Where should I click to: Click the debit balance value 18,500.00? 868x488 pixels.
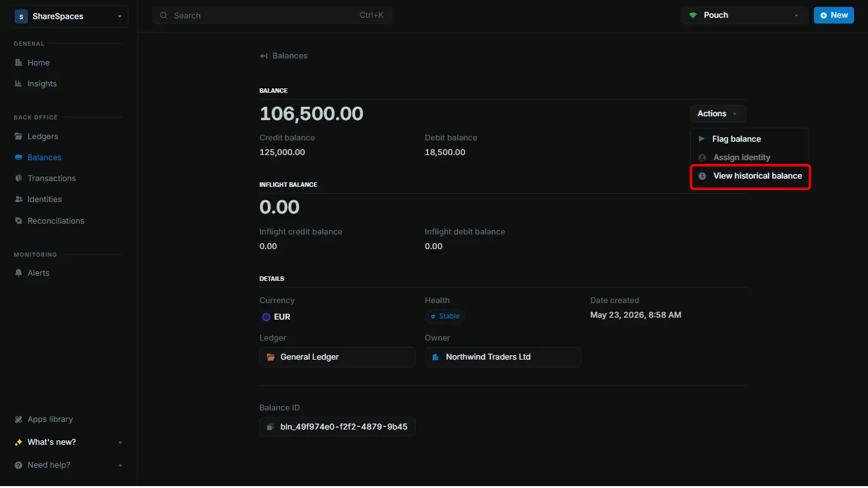point(445,152)
